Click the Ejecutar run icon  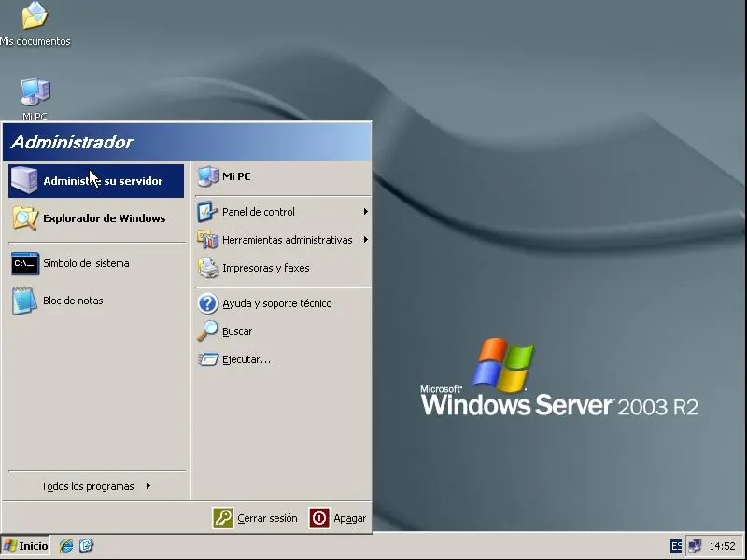click(208, 359)
